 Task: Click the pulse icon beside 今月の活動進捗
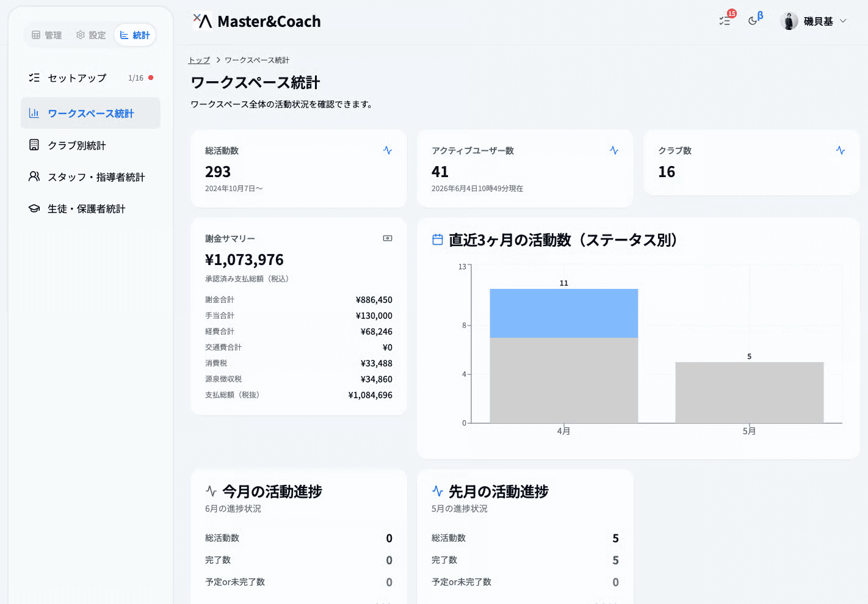pyautogui.click(x=211, y=491)
